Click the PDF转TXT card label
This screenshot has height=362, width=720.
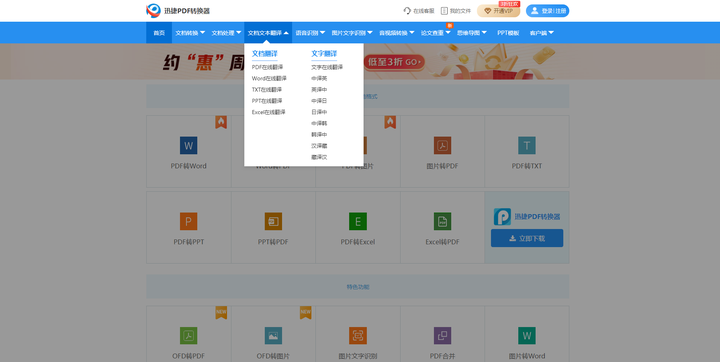[x=527, y=166]
